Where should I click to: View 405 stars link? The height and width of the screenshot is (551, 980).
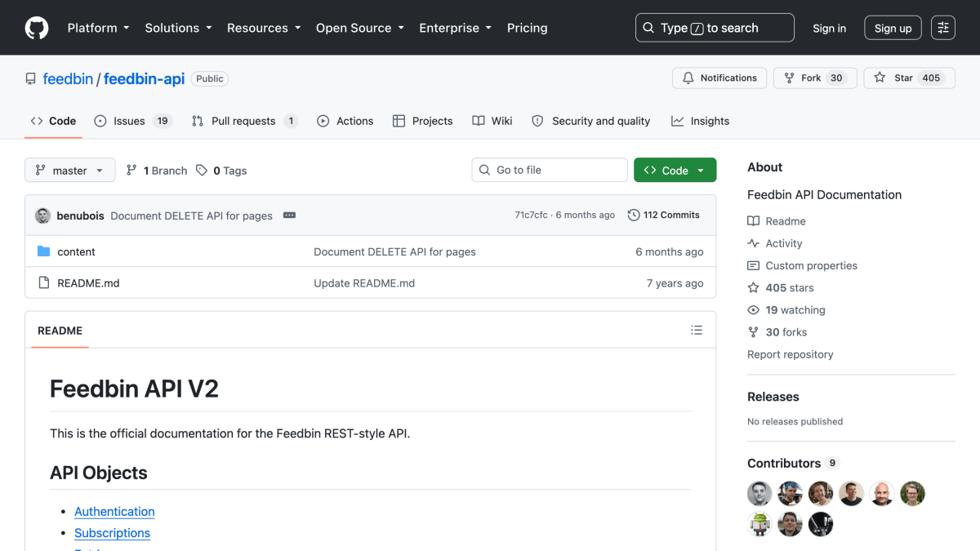coord(781,287)
